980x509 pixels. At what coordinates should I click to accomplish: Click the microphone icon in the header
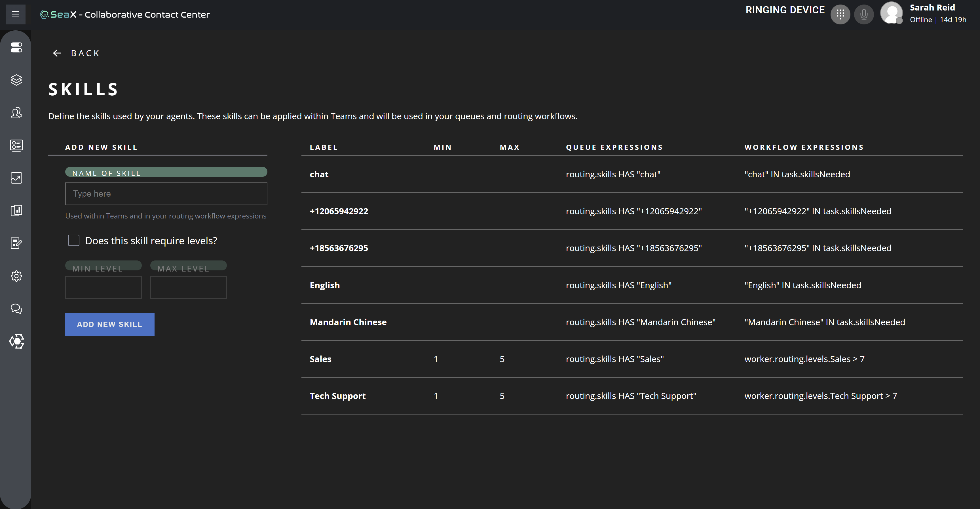[863, 14]
